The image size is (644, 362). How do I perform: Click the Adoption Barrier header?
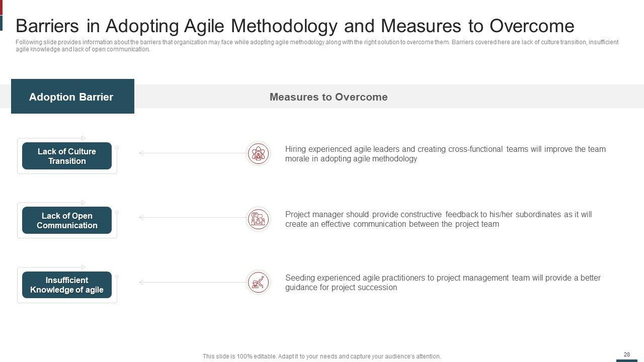click(x=71, y=97)
